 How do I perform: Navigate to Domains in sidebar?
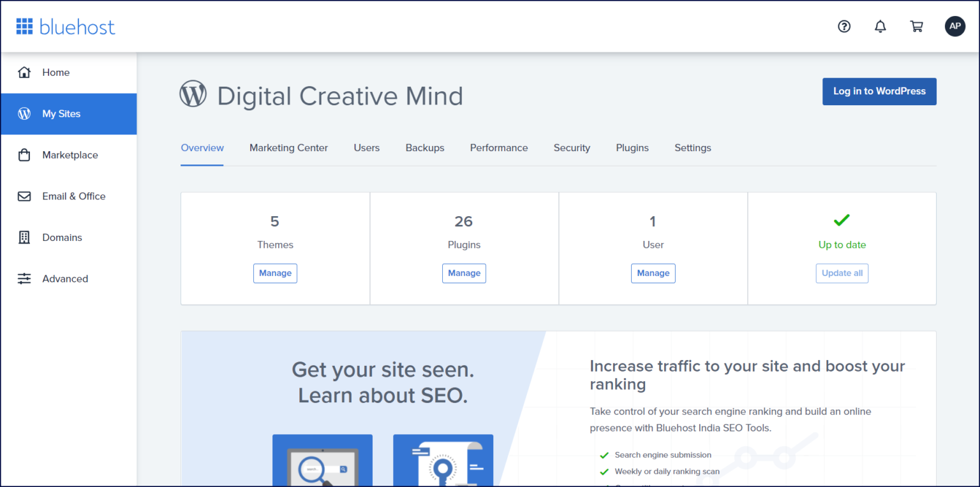coord(68,238)
